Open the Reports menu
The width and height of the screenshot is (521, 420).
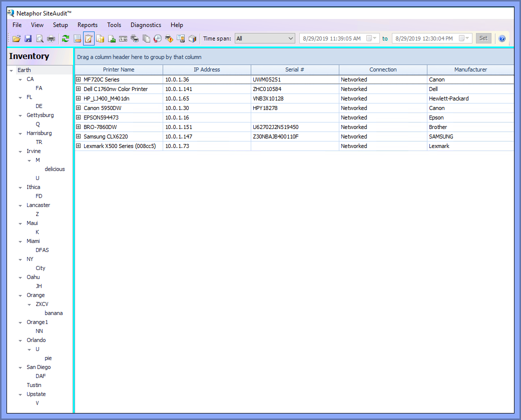(x=88, y=25)
